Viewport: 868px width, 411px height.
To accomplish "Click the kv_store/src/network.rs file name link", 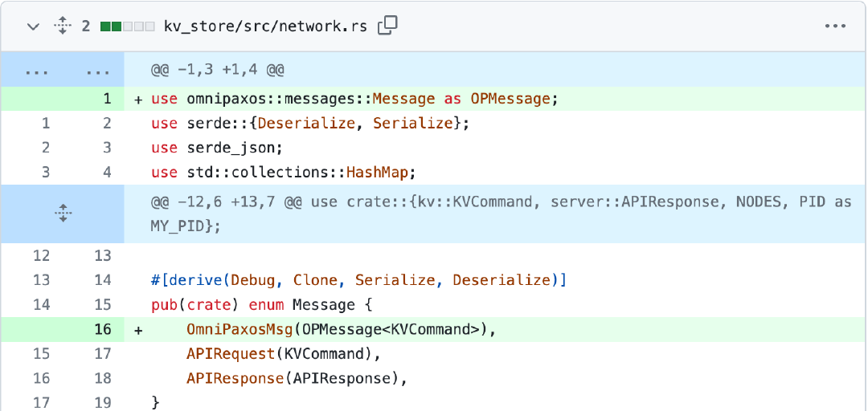I will (266, 26).
